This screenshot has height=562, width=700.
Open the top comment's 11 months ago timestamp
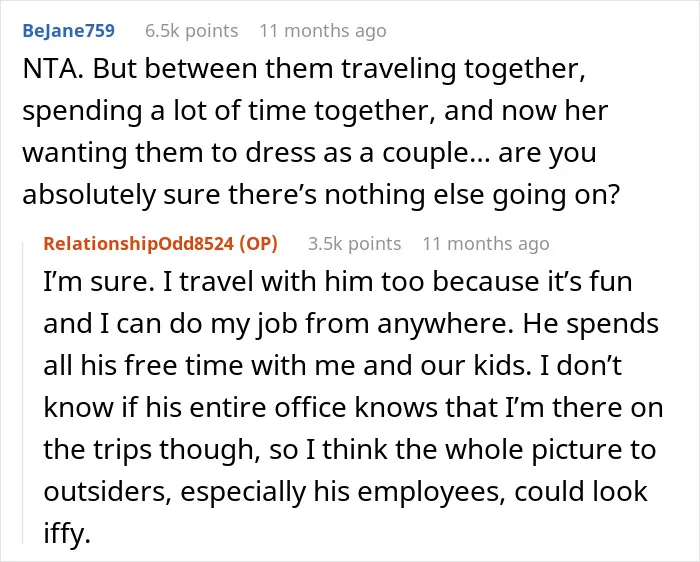(x=323, y=31)
